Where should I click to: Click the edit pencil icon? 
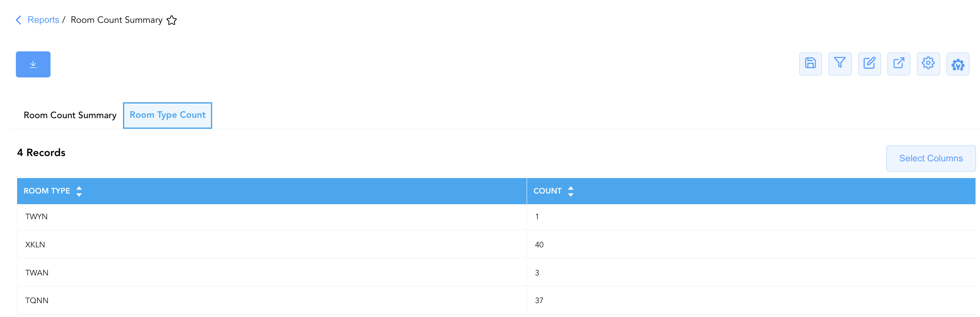pyautogui.click(x=870, y=64)
